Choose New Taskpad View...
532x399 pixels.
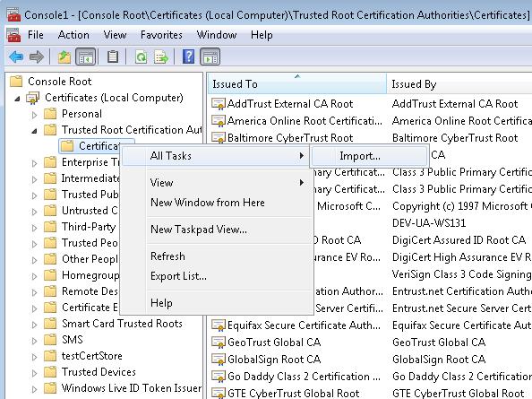click(217, 230)
